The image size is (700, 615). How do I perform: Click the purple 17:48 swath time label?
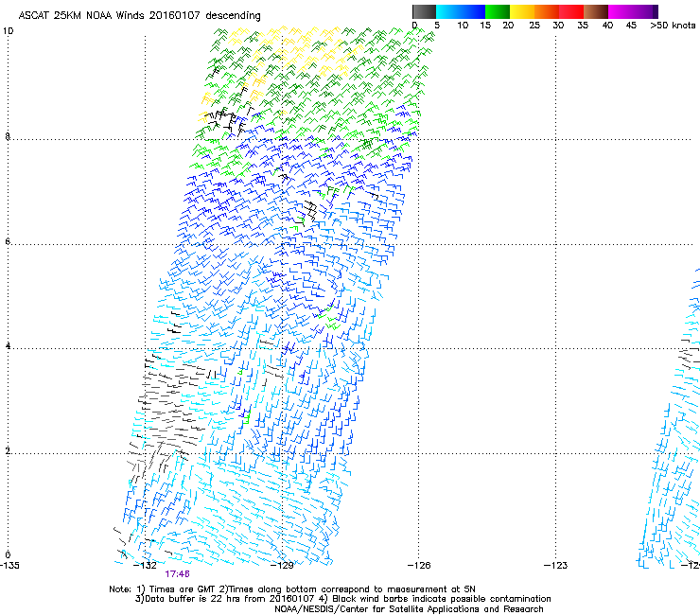177,574
